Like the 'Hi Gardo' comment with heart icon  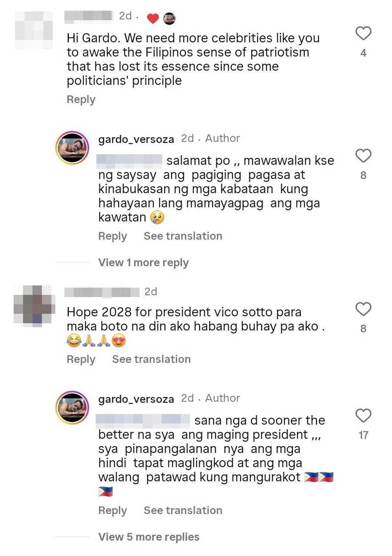tap(363, 33)
